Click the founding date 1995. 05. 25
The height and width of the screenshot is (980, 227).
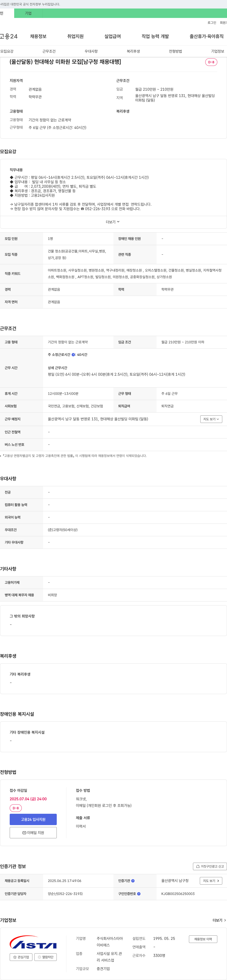point(164,938)
